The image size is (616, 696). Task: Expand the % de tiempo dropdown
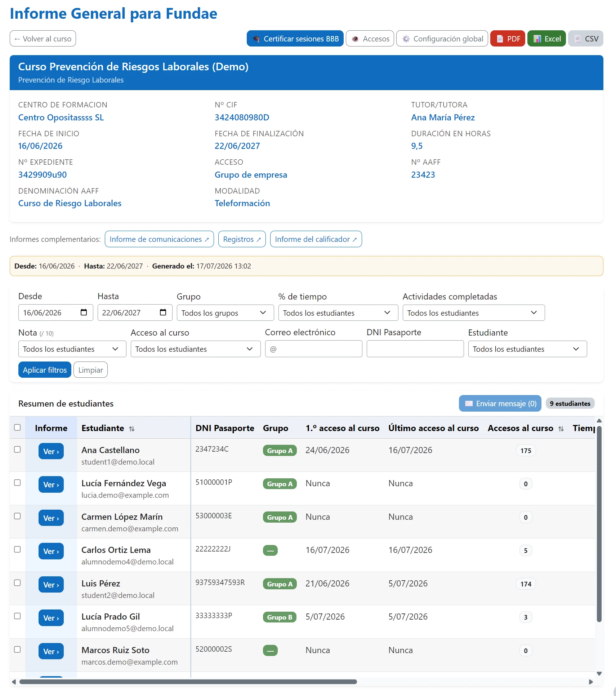pos(338,312)
